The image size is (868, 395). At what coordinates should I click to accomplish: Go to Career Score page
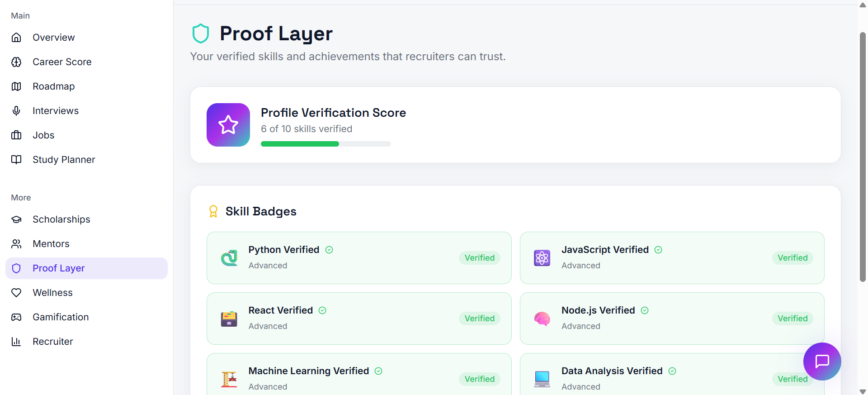[x=86, y=62]
